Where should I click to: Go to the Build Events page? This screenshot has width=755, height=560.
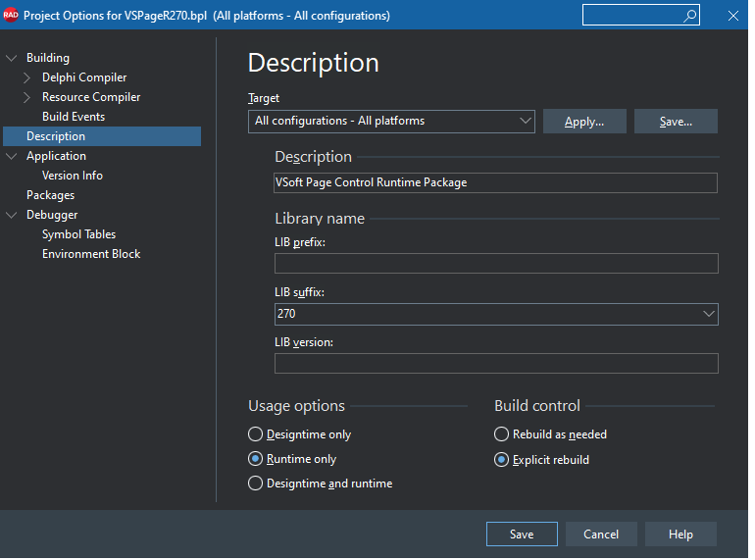pos(75,118)
